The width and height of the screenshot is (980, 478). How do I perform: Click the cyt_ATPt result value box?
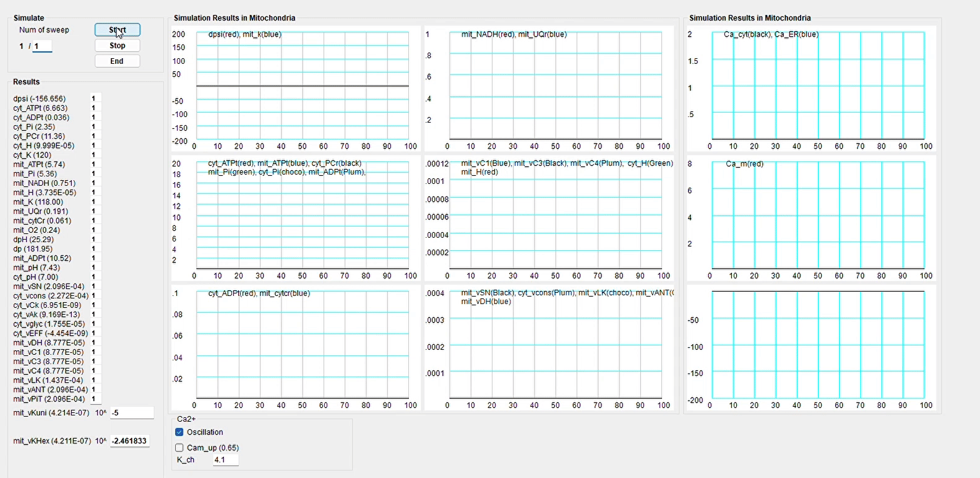95,108
